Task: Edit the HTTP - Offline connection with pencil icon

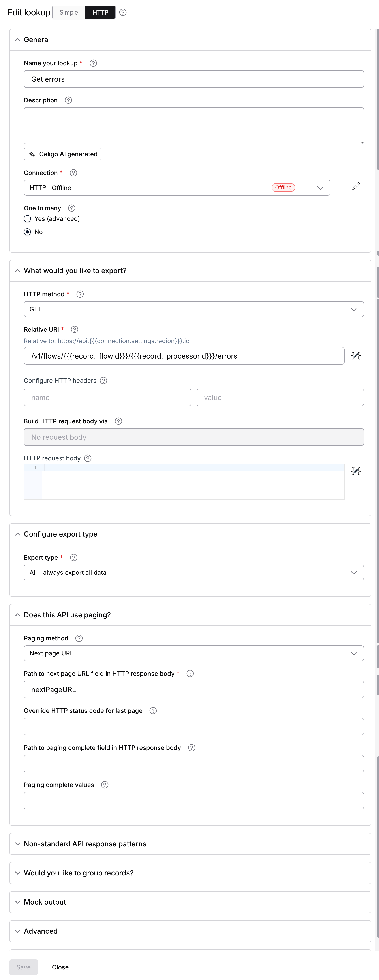Action: coord(356,186)
